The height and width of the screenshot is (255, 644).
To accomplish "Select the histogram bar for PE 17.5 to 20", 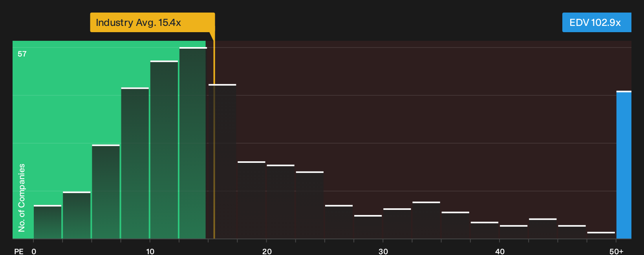I will 251,200.
